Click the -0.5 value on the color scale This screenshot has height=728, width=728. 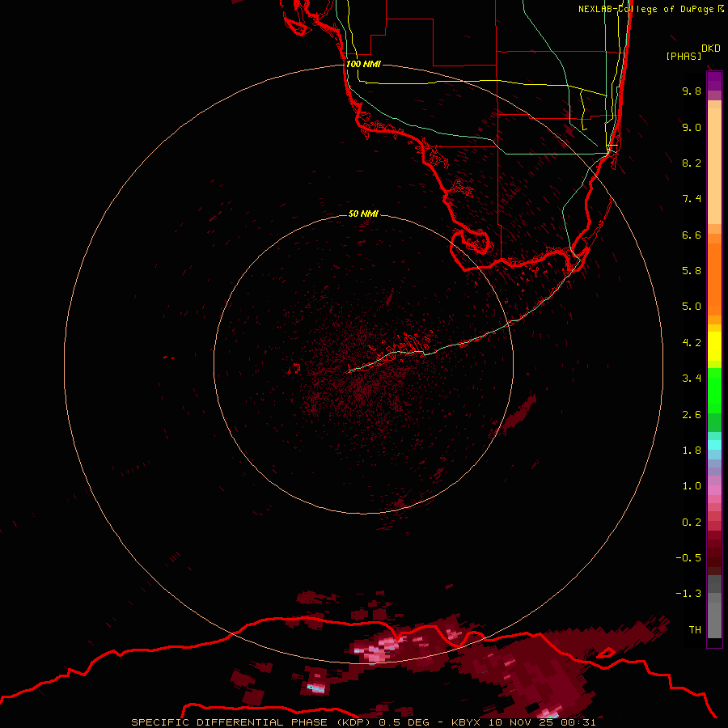(688, 558)
